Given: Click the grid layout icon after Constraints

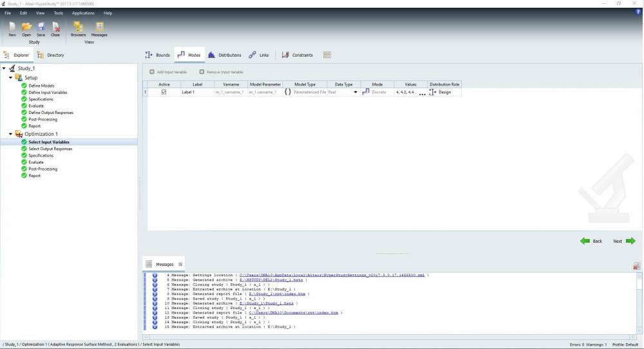Looking at the screenshot, I should pos(327,55).
